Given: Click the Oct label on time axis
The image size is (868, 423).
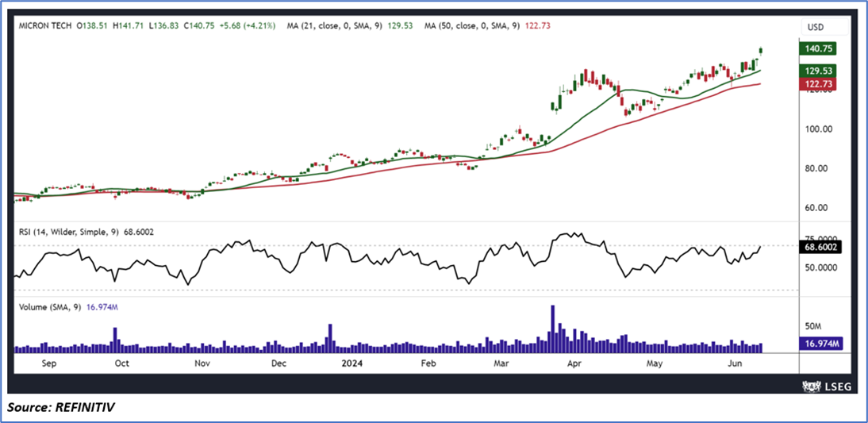Looking at the screenshot, I should coord(121,363).
